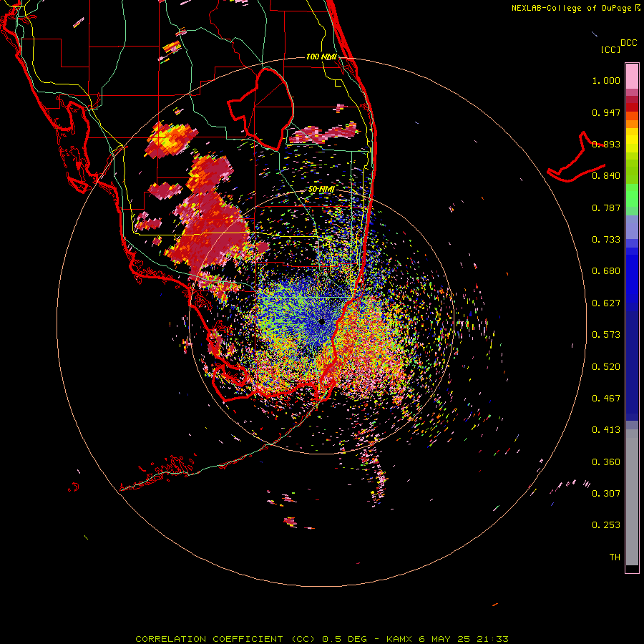The image size is (644, 644).
Task: Click the 0.360 scale value
Action: [606, 462]
